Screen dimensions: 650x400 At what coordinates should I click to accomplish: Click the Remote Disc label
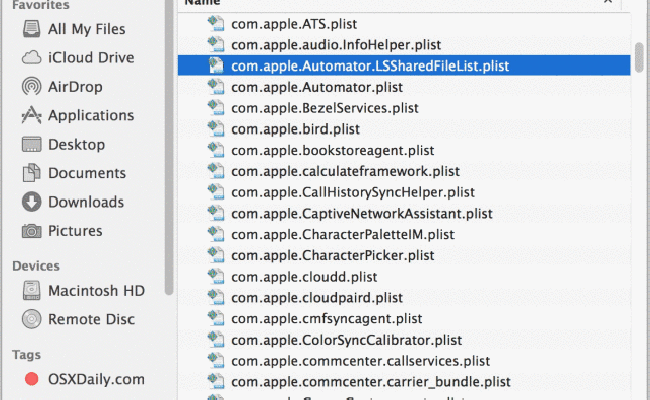[x=91, y=319]
